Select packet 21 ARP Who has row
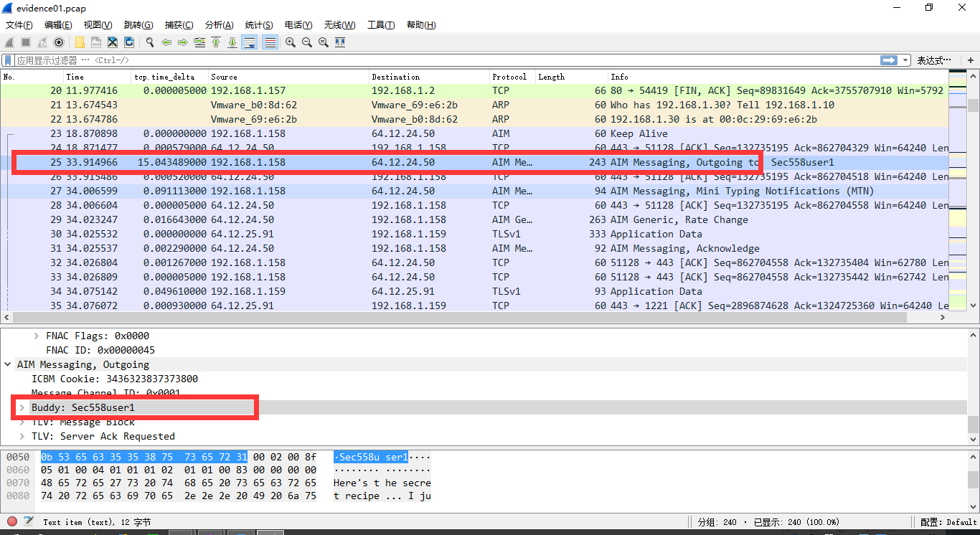980x535 pixels. tap(474, 105)
